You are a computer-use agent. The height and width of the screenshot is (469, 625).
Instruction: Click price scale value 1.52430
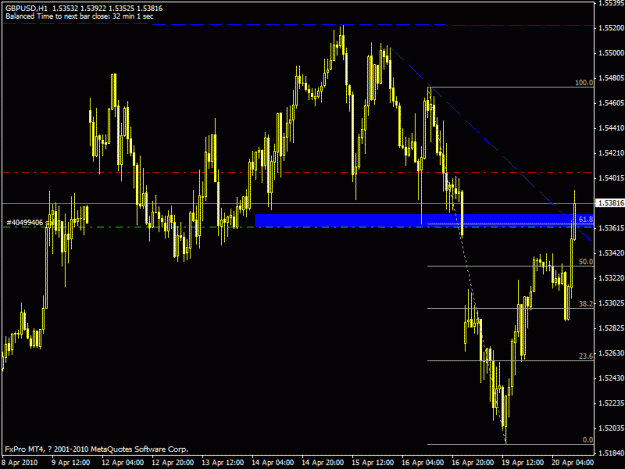click(610, 378)
